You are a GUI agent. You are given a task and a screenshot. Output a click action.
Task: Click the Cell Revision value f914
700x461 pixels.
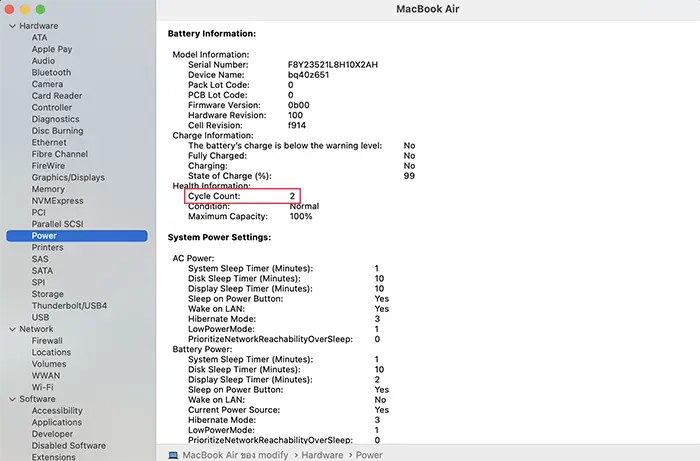pyautogui.click(x=297, y=125)
